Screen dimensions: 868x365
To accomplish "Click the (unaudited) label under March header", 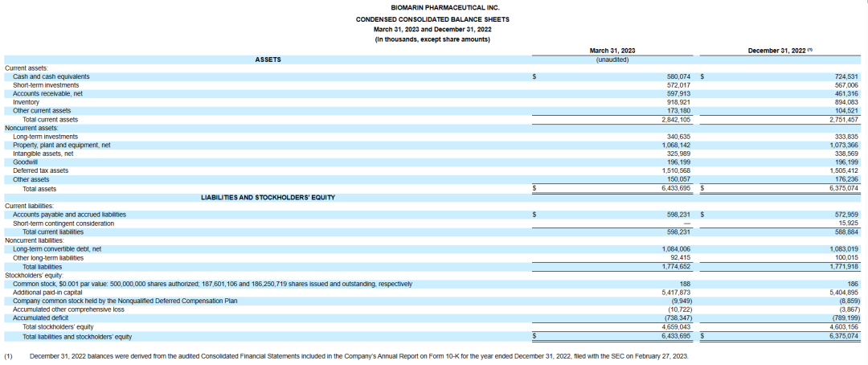I will point(612,59).
